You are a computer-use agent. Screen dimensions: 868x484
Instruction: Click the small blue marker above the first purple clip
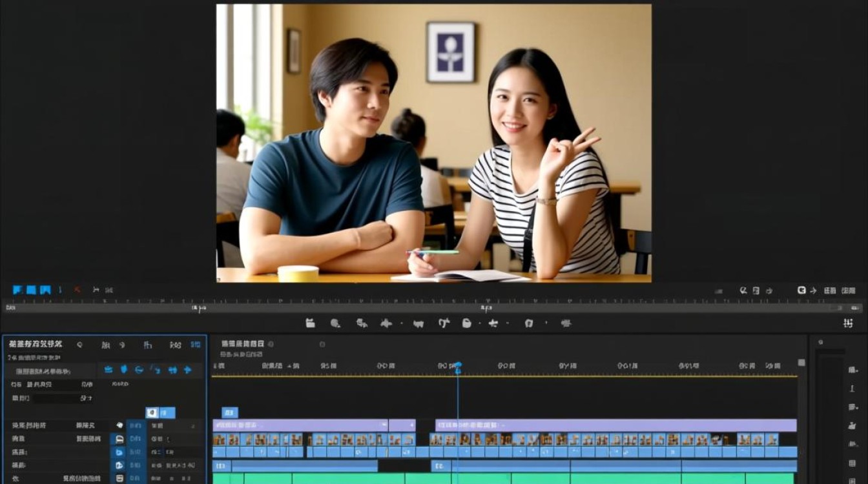click(230, 412)
